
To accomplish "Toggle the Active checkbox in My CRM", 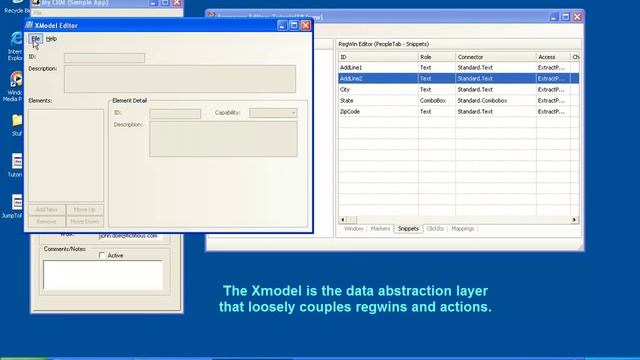I will (102, 256).
